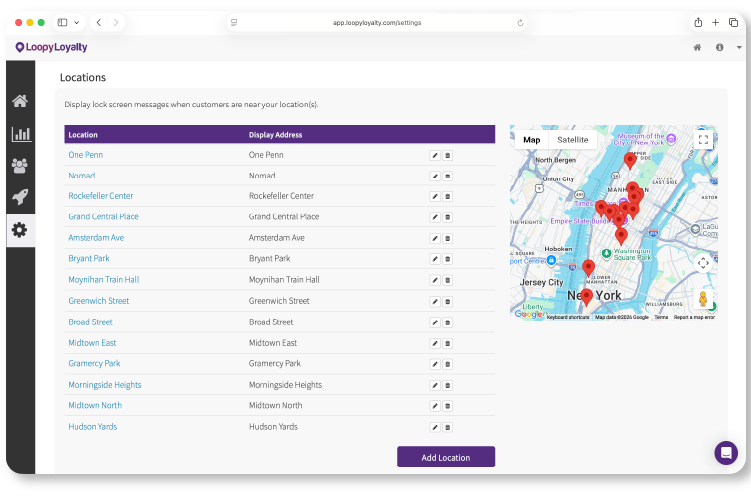Delete the Midtown North location

point(447,406)
